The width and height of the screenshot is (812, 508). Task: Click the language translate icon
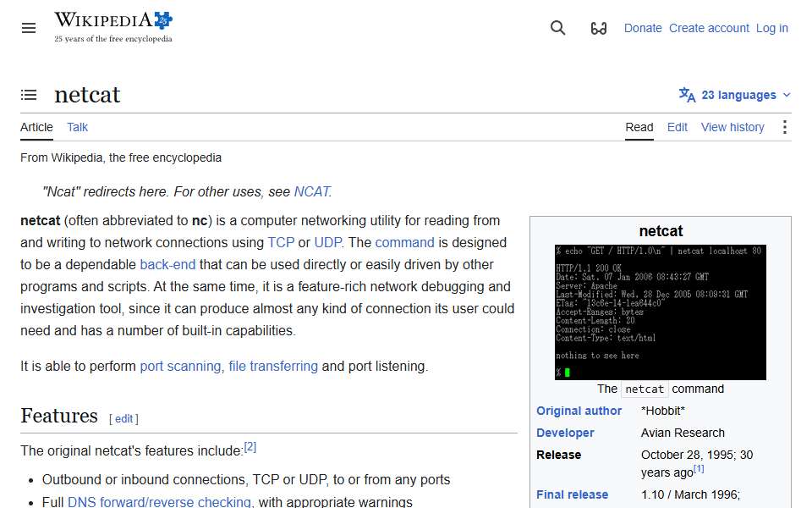click(687, 95)
